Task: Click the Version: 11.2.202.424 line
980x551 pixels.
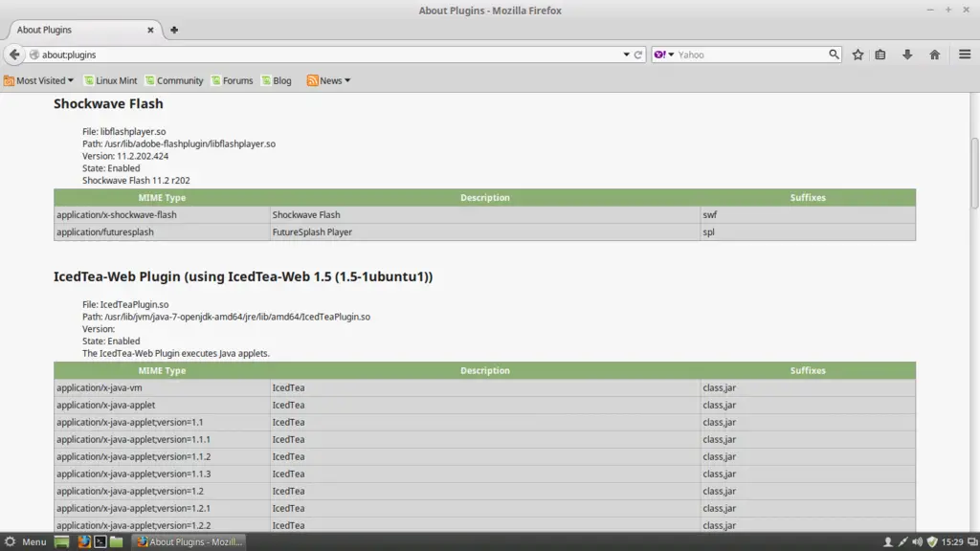Action: [x=125, y=156]
